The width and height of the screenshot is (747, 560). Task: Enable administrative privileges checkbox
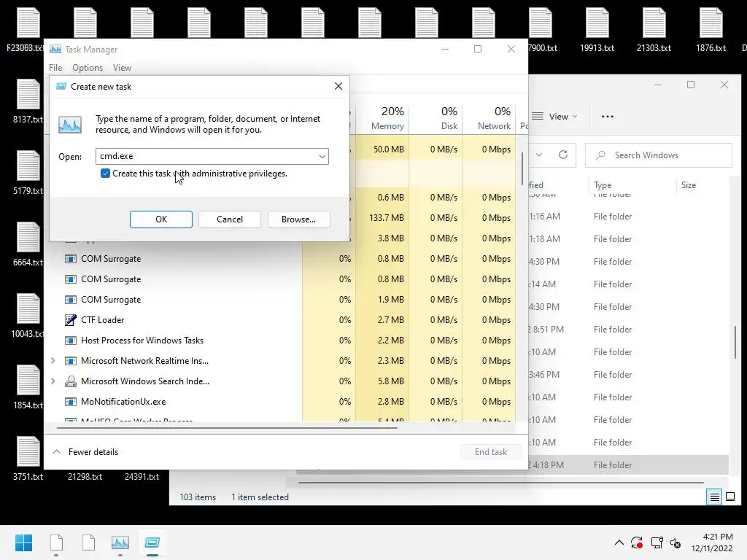point(105,174)
